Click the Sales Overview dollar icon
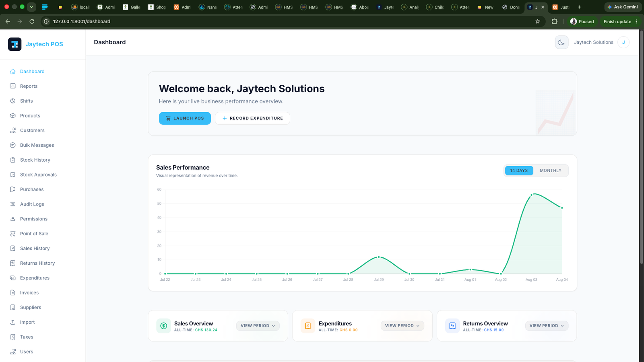This screenshot has height=362, width=644. click(163, 326)
